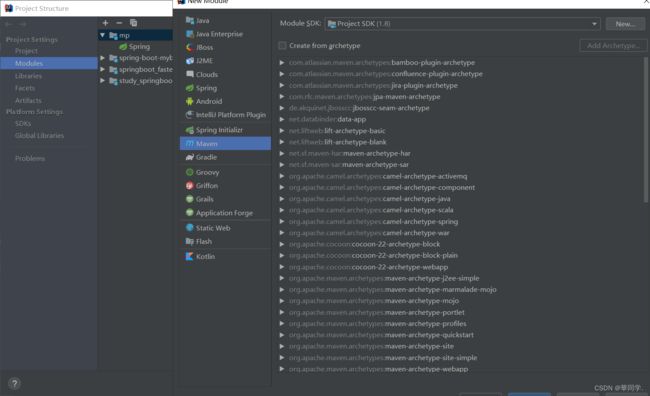
Task: Click the mp module folder icon
Action: pyautogui.click(x=113, y=36)
